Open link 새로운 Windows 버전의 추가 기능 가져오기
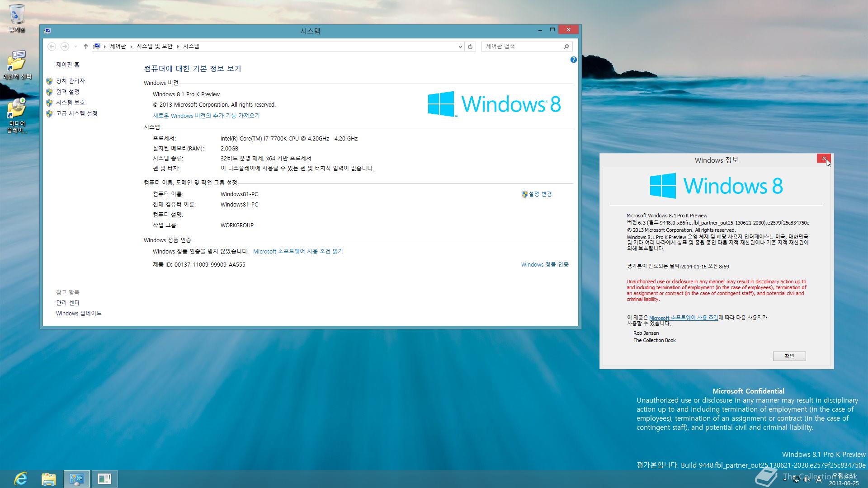Image resolution: width=868 pixels, height=488 pixels. tap(206, 116)
